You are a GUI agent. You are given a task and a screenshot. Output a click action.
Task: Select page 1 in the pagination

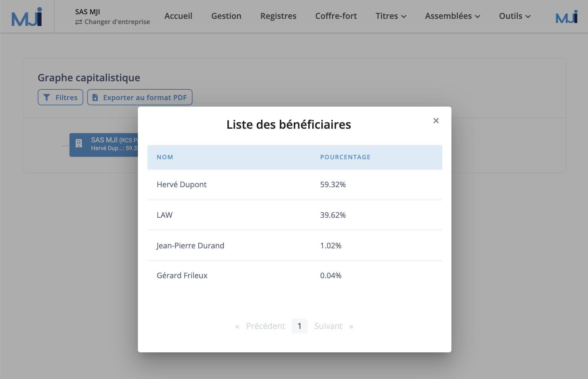(299, 326)
